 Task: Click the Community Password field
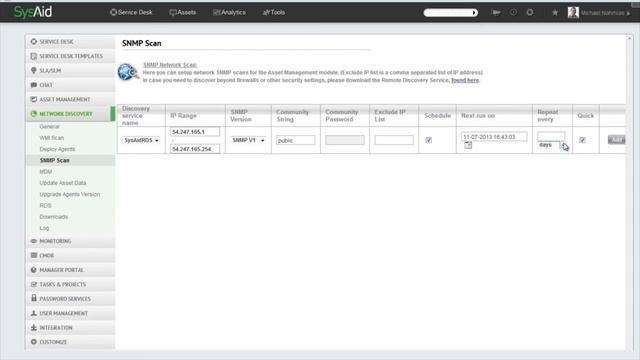tap(344, 140)
